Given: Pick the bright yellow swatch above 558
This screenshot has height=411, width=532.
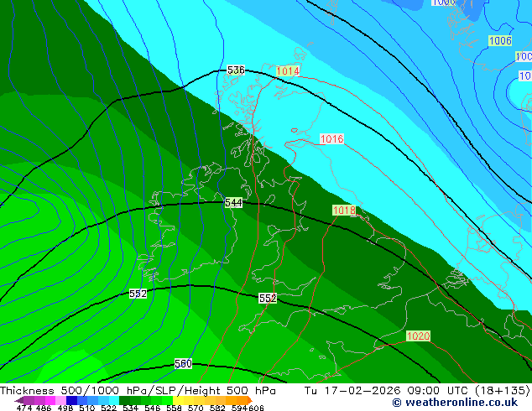Looking at the screenshot, I should click(178, 400).
